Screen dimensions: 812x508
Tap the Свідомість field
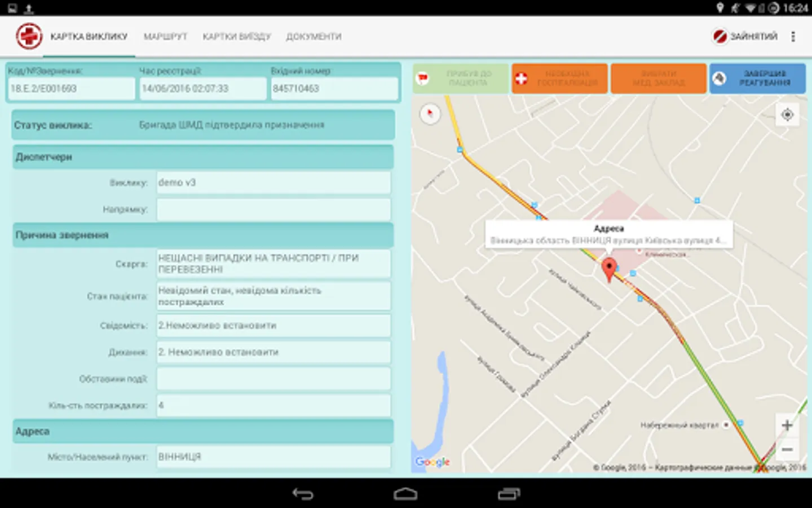coord(273,326)
